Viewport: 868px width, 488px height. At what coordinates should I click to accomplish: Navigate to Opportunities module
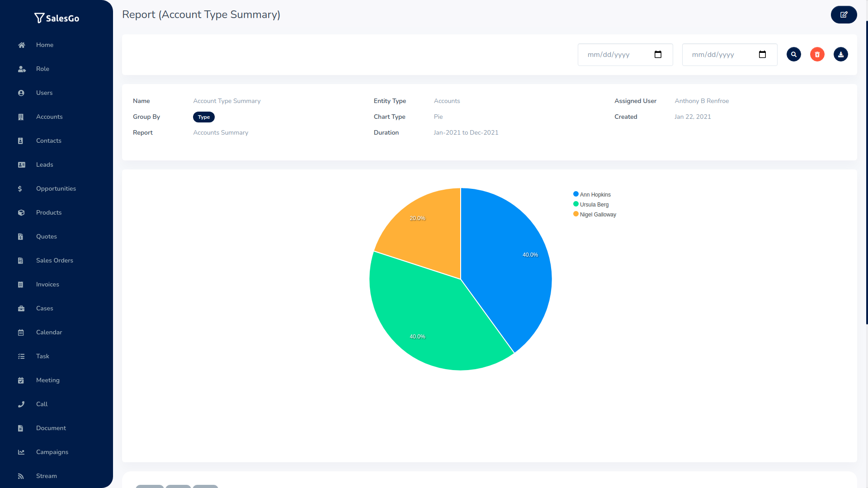click(56, 188)
